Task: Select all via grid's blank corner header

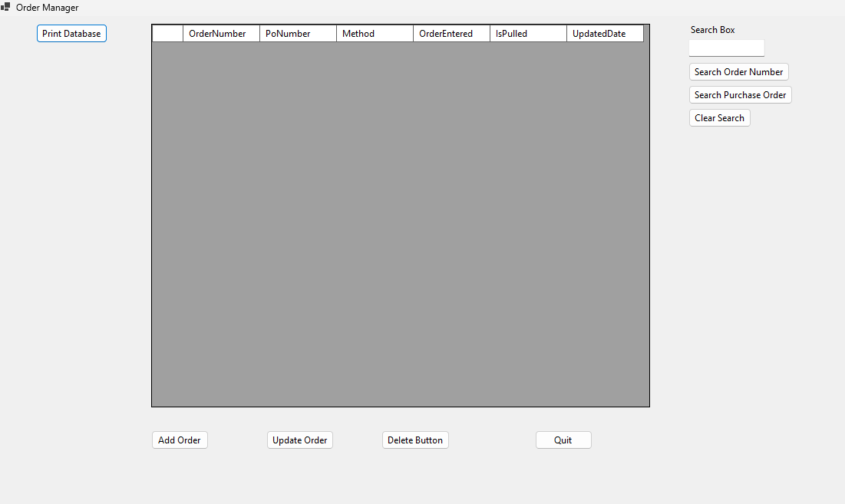Action: (x=167, y=34)
